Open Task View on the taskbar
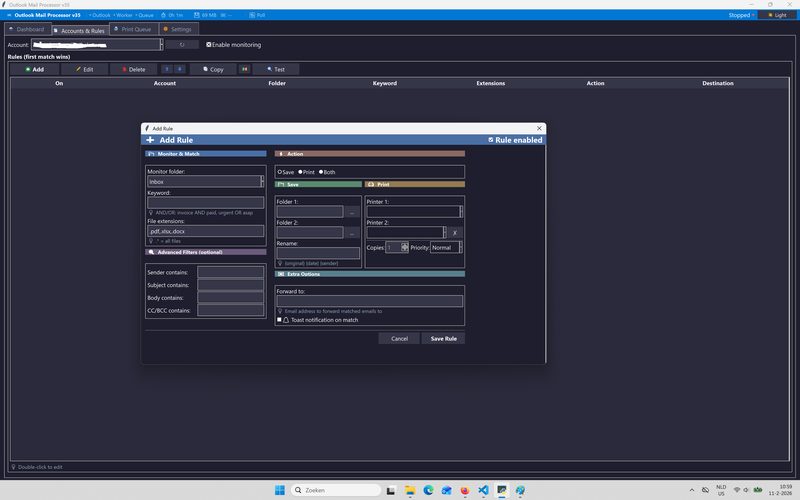The width and height of the screenshot is (800, 500). pos(391,490)
